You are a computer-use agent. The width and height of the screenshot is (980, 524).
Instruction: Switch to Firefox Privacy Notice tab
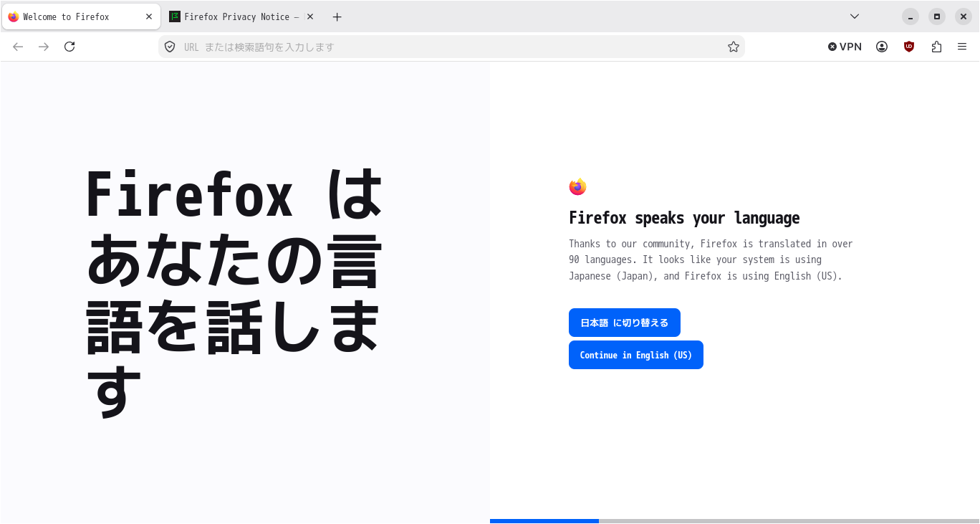(244, 16)
